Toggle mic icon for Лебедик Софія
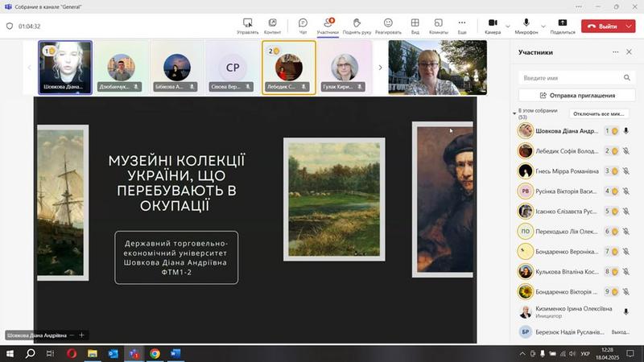Viewport: 644px width, 362px height. (x=626, y=151)
